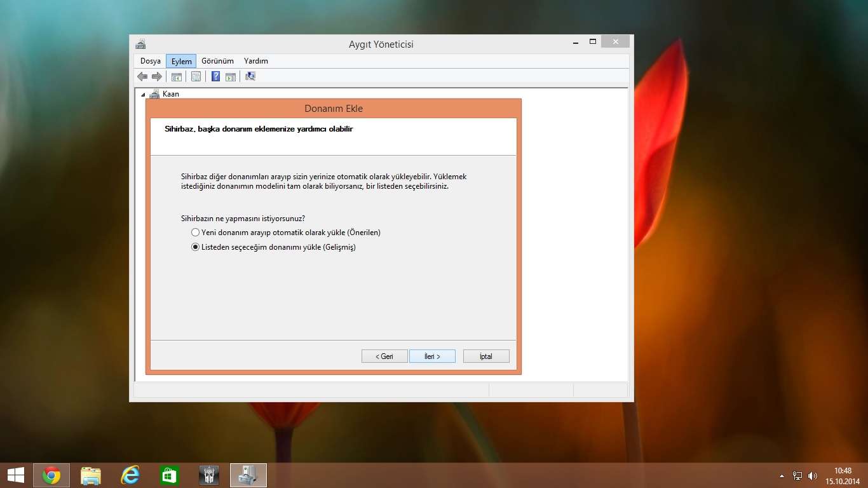Open the Yardım menu
Image resolution: width=868 pixels, height=488 pixels.
[256, 61]
